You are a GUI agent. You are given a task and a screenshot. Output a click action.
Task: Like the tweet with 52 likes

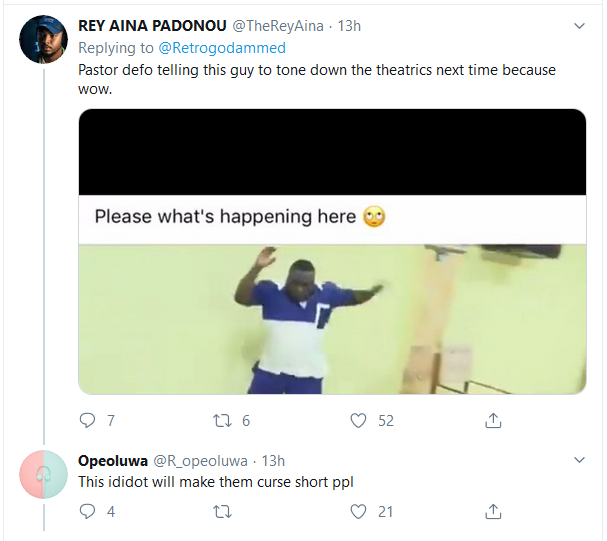(359, 421)
